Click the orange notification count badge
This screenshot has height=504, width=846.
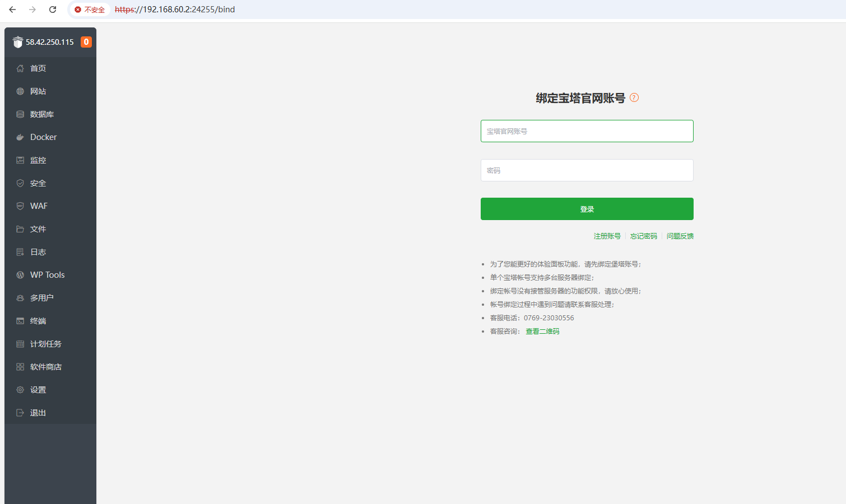[x=86, y=42]
